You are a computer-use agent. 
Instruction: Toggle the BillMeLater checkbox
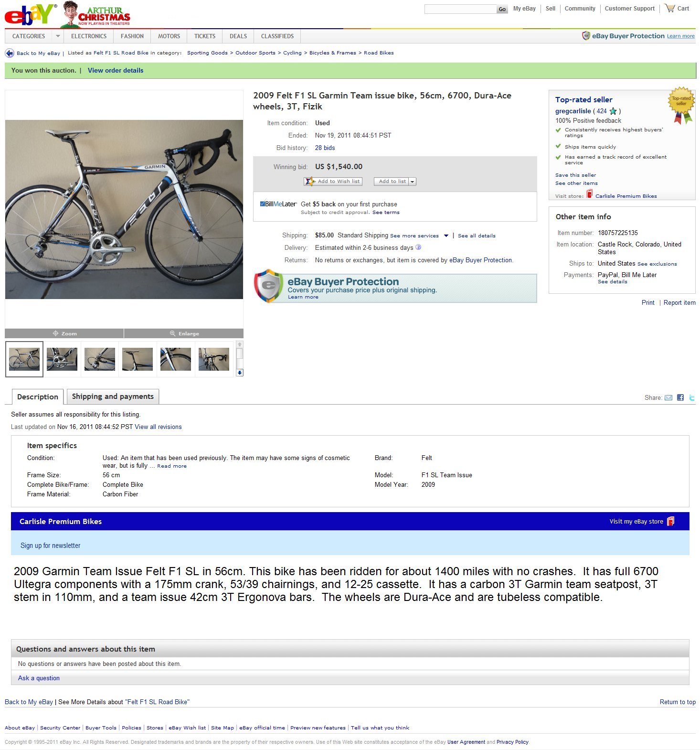[x=262, y=204]
